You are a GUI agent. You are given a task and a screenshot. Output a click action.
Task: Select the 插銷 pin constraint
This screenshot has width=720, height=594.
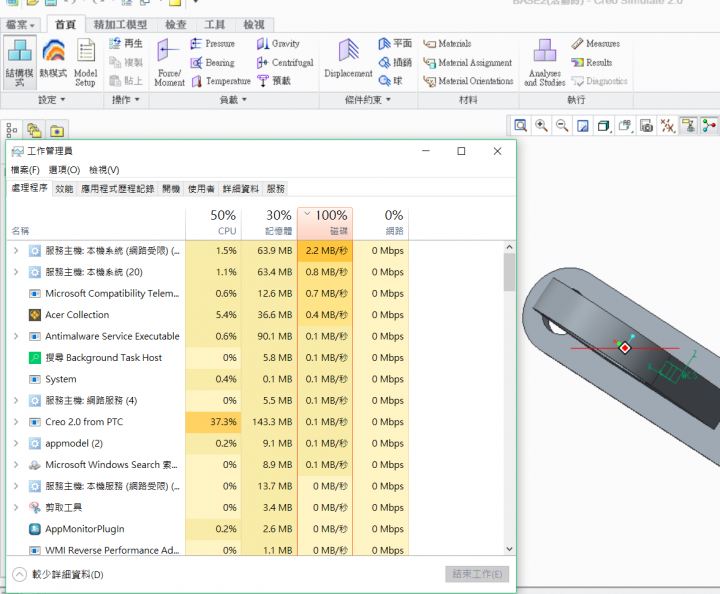[395, 62]
